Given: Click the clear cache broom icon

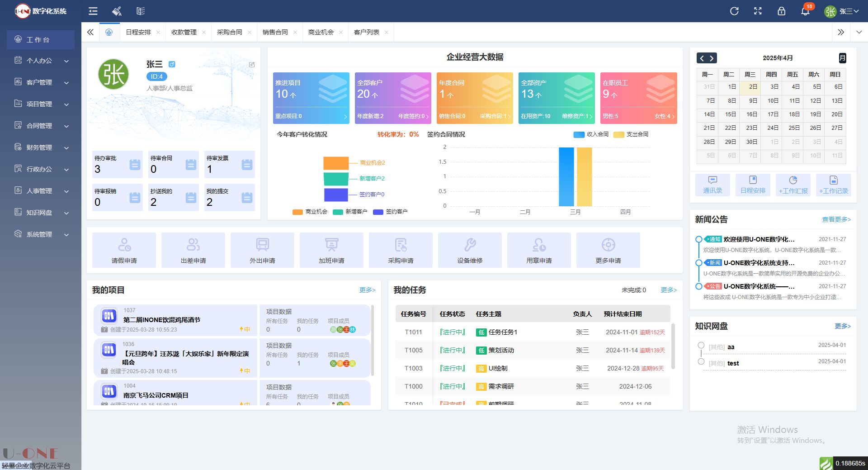Looking at the screenshot, I should pos(117,11).
